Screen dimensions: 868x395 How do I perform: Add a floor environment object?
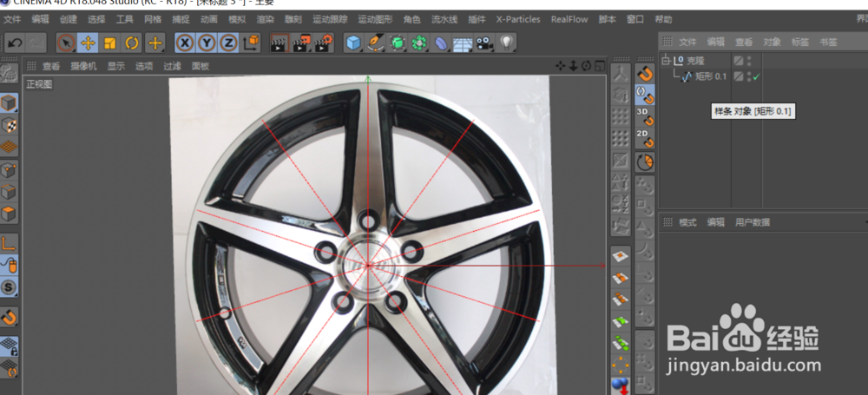pyautogui.click(x=463, y=43)
